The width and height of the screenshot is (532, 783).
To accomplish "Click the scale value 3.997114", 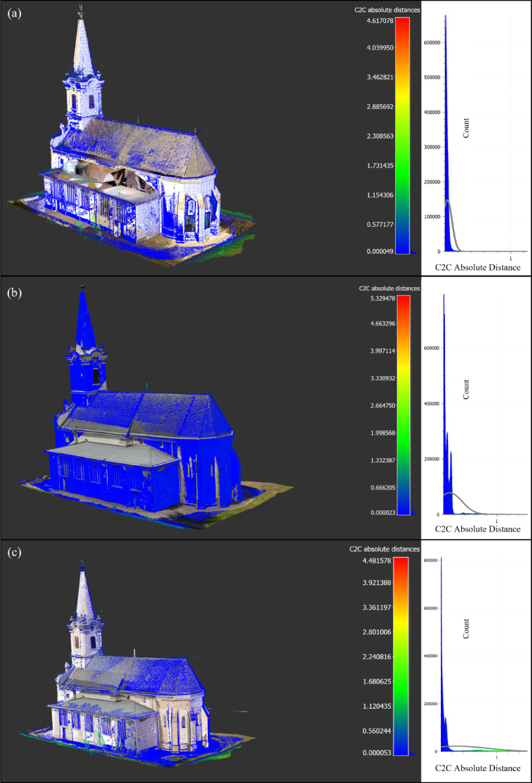I will pos(382,351).
